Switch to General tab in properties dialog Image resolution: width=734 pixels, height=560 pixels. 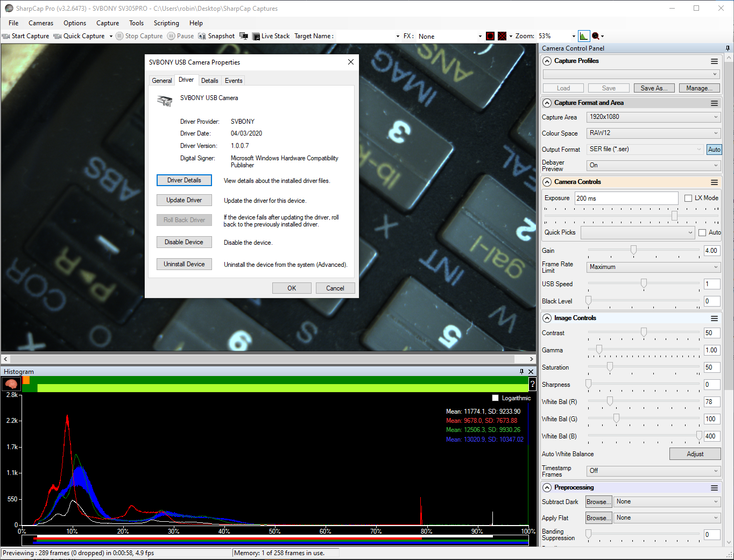click(x=162, y=81)
